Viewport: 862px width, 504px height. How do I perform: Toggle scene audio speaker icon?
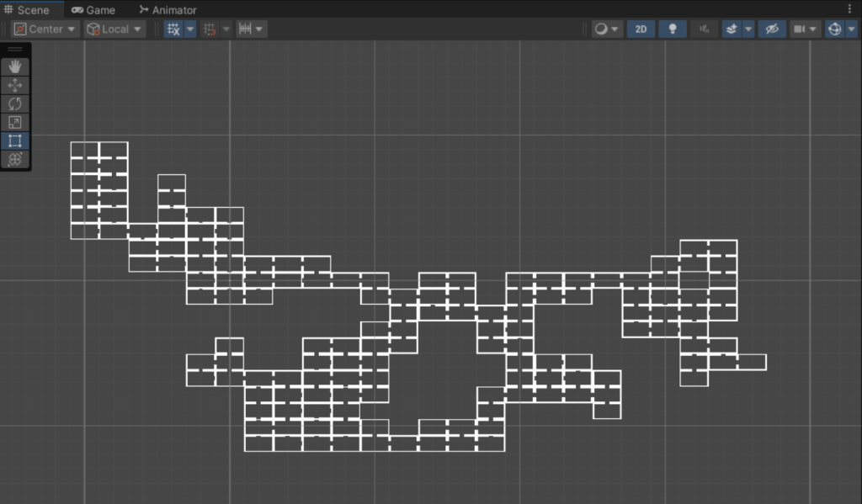(705, 29)
